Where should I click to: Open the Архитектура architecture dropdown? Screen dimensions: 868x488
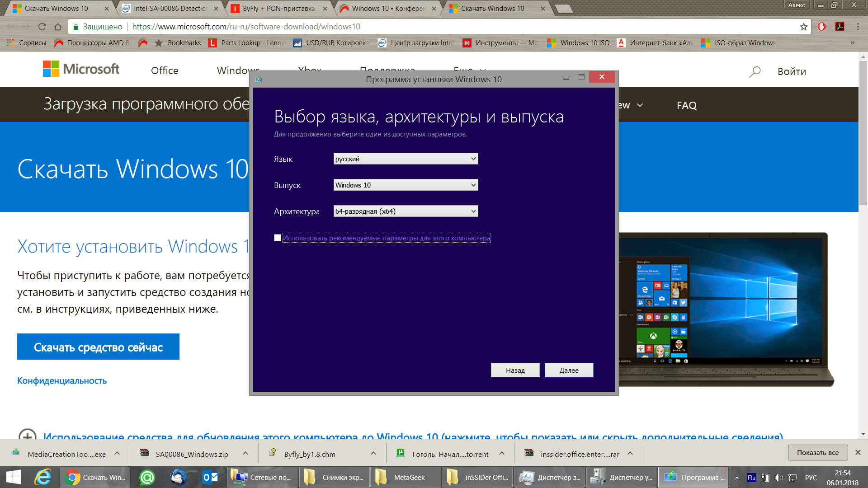click(x=406, y=211)
